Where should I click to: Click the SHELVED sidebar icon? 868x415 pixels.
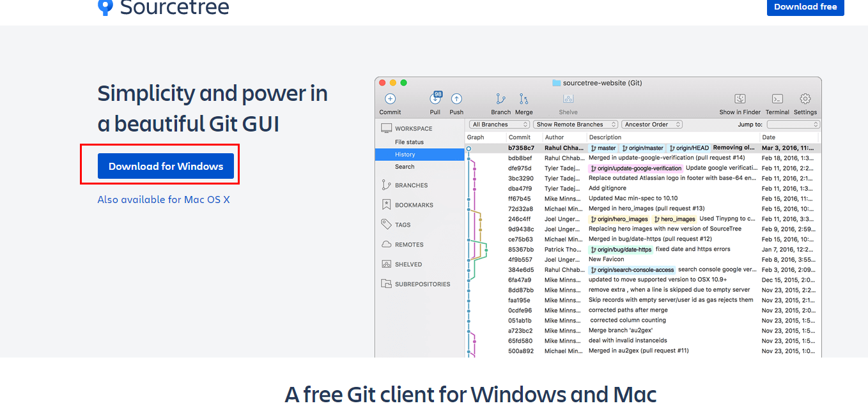(386, 264)
